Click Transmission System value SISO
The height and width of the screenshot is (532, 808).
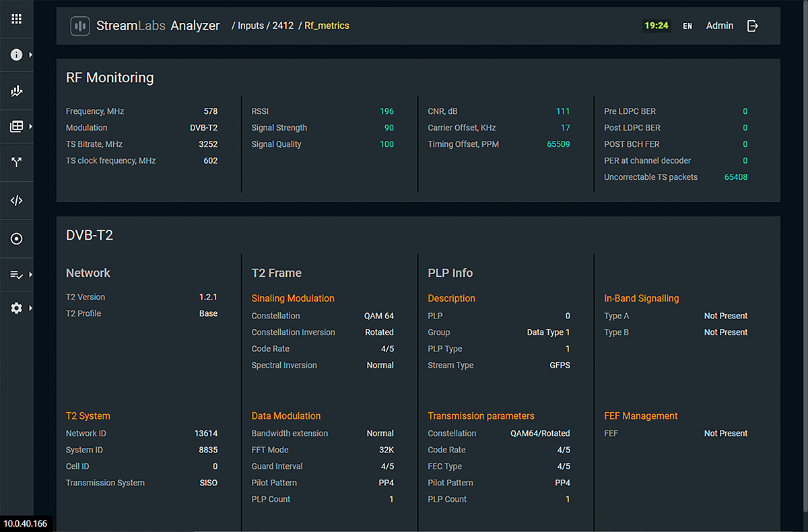point(209,483)
